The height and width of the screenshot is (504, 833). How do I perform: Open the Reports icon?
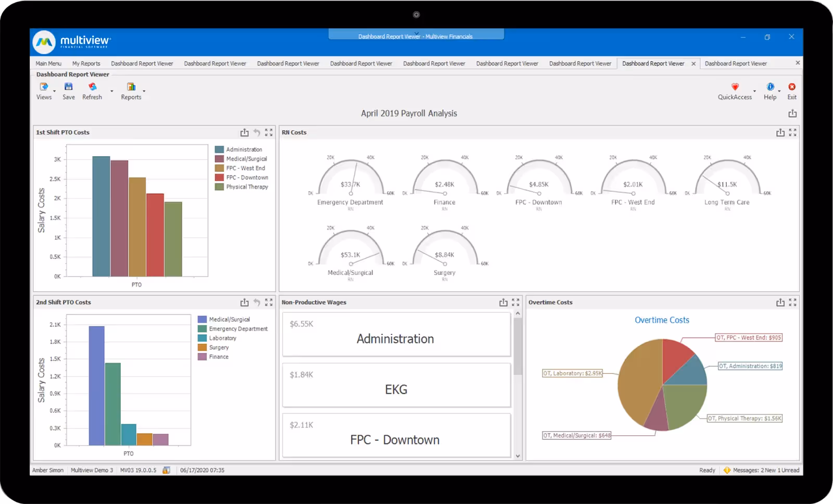click(132, 86)
